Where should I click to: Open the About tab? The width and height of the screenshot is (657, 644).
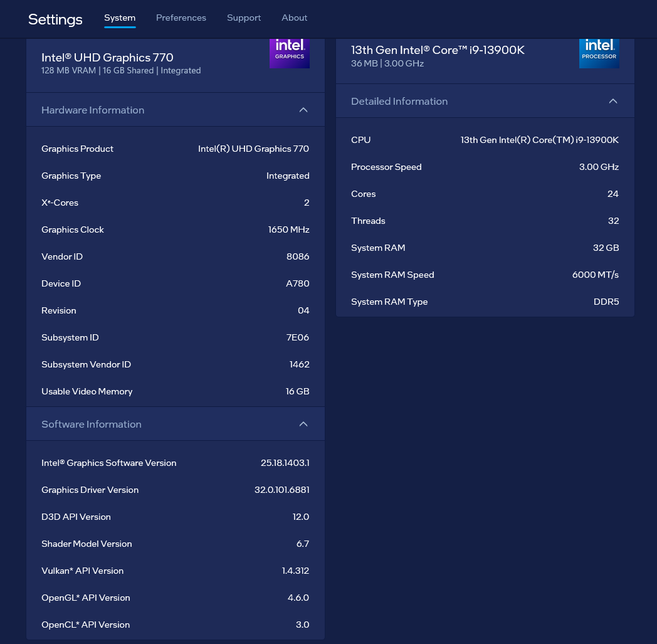295,18
